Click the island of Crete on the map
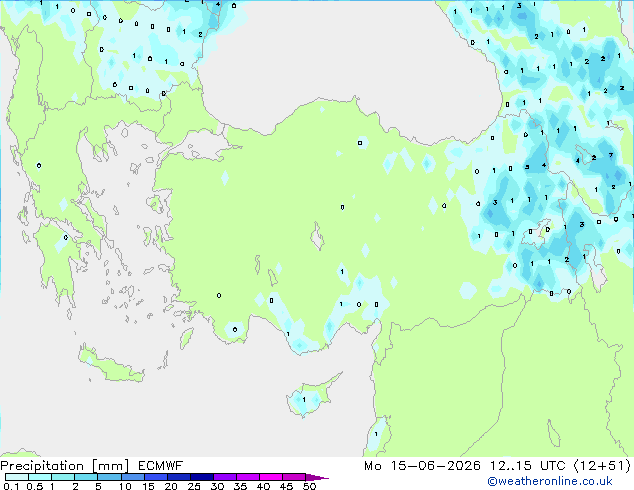This screenshot has height=490, width=634. coord(110,366)
